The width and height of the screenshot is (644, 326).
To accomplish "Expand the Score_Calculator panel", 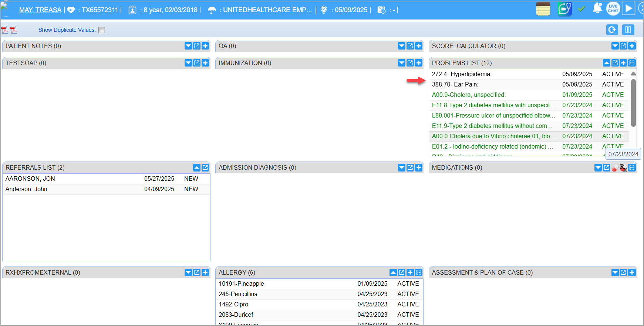I will tap(615, 46).
